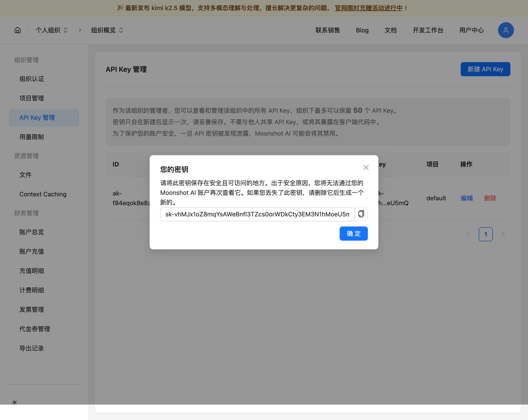This screenshot has height=420, width=528.
Task: Open 用户中心
Action: (x=471, y=30)
